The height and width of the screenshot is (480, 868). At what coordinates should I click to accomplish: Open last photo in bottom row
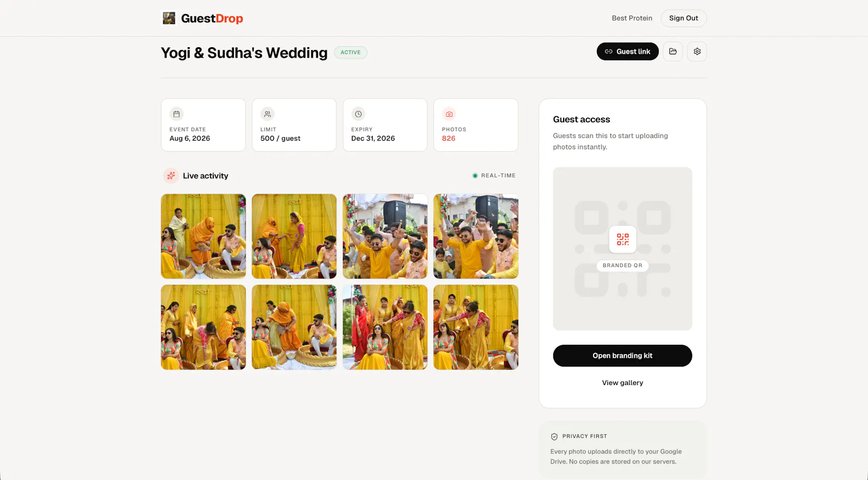click(x=476, y=327)
